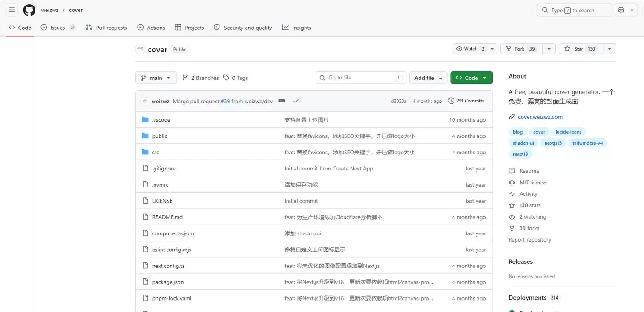View the Insights tab
Image resolution: width=644 pixels, height=312 pixels.
pyautogui.click(x=297, y=28)
